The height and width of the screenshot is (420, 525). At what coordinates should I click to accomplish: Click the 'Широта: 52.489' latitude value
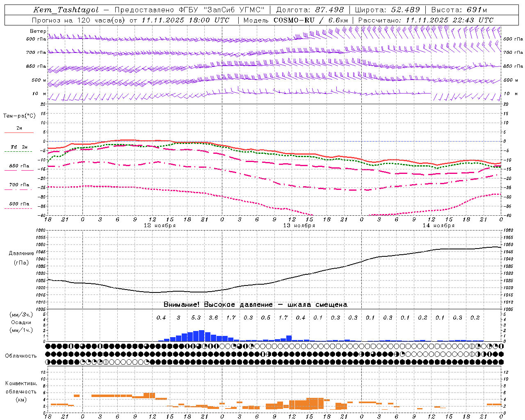tap(388, 10)
